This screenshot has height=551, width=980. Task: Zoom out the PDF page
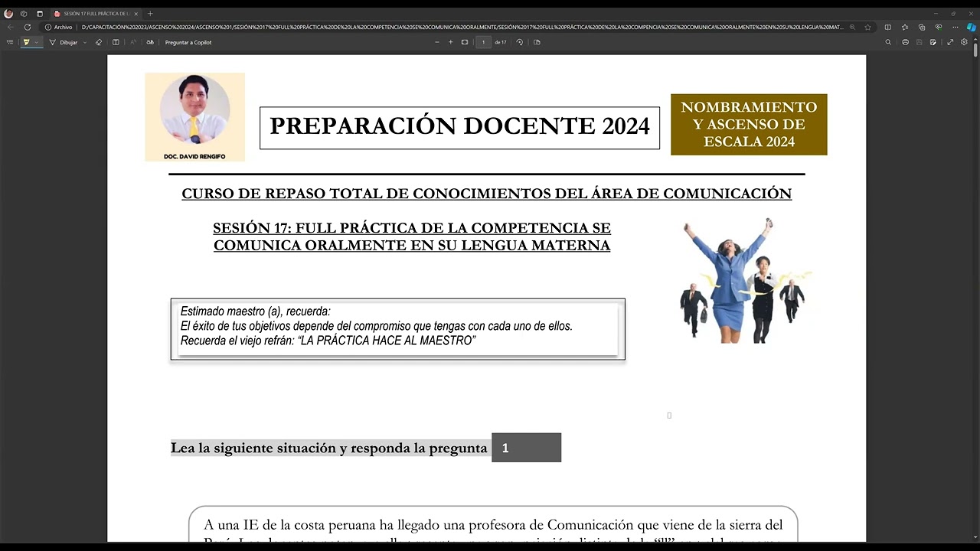(x=437, y=42)
